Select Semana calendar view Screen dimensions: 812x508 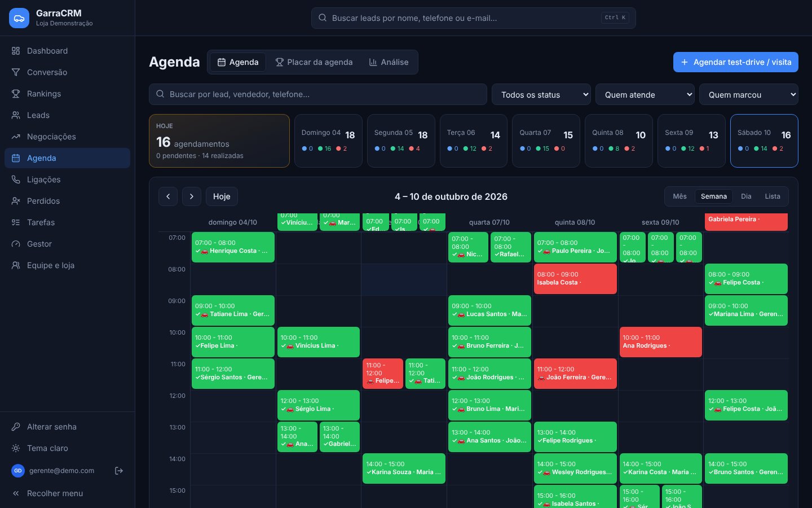[713, 196]
